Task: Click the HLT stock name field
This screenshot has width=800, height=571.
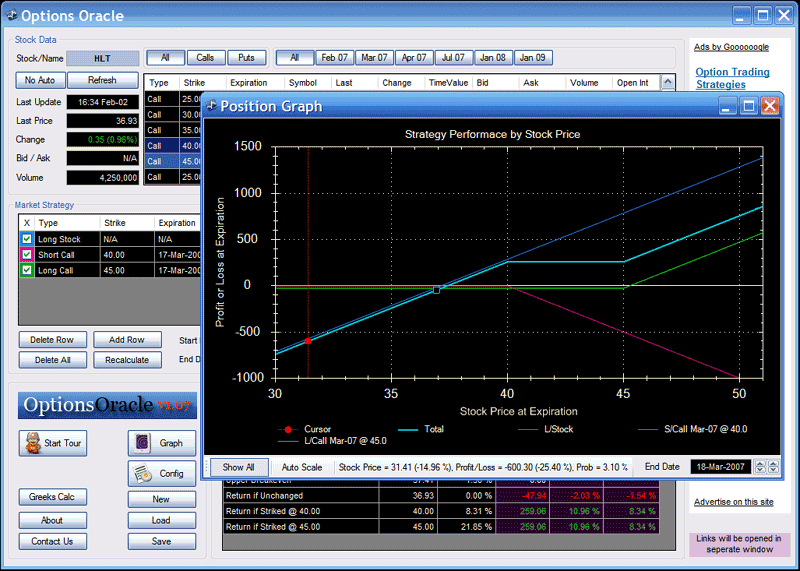Action: point(103,58)
